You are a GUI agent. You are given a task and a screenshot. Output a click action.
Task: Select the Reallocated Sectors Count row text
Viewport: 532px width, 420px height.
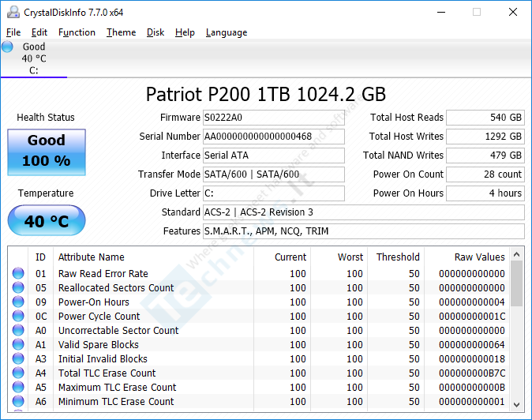coord(116,287)
